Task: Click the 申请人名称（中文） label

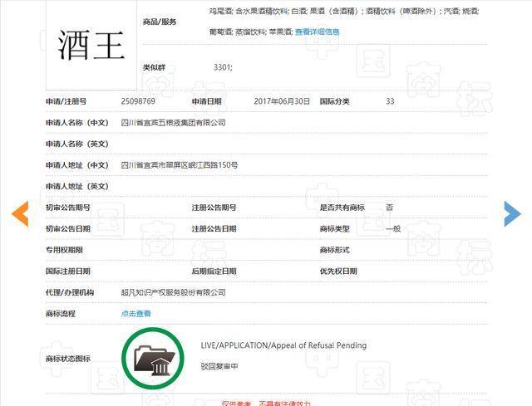Action: (x=77, y=123)
